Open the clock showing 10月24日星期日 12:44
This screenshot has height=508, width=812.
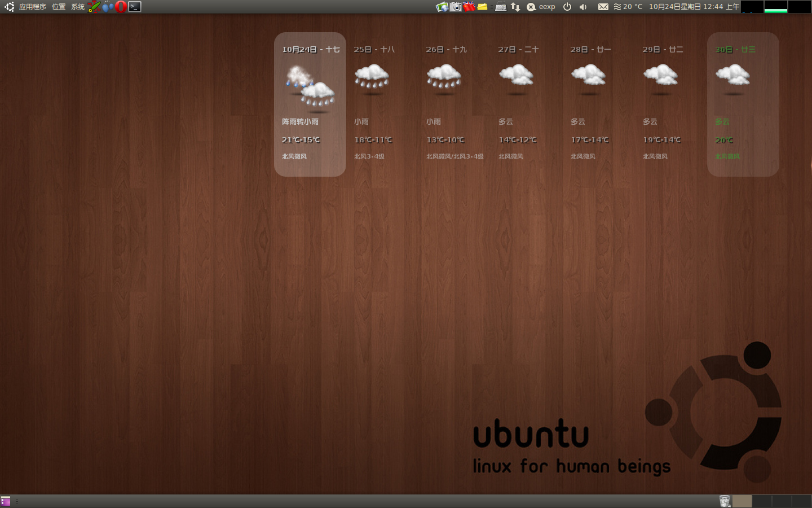[x=694, y=7]
